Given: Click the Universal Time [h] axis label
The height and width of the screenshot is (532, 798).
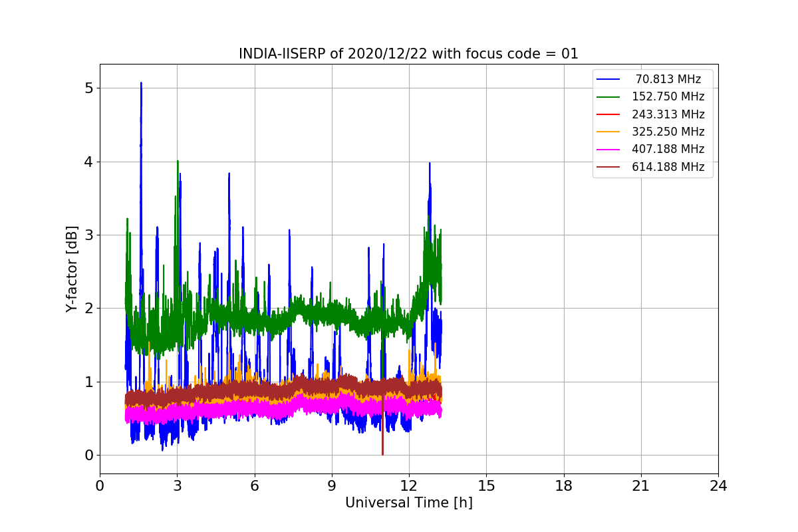Looking at the screenshot, I should tap(408, 503).
